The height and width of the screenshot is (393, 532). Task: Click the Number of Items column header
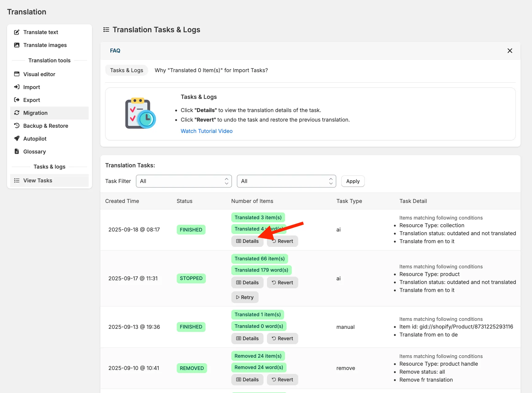tap(252, 201)
